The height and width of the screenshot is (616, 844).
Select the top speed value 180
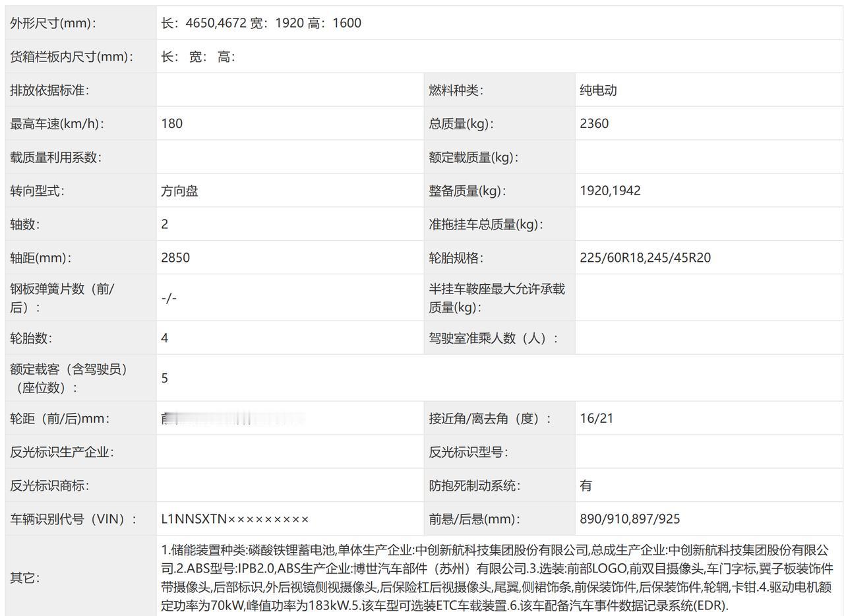pyautogui.click(x=172, y=123)
